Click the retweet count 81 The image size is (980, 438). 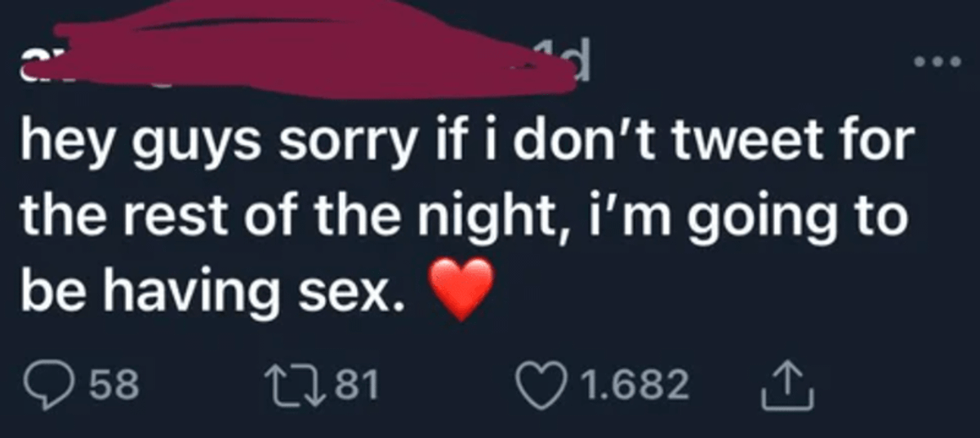[354, 386]
